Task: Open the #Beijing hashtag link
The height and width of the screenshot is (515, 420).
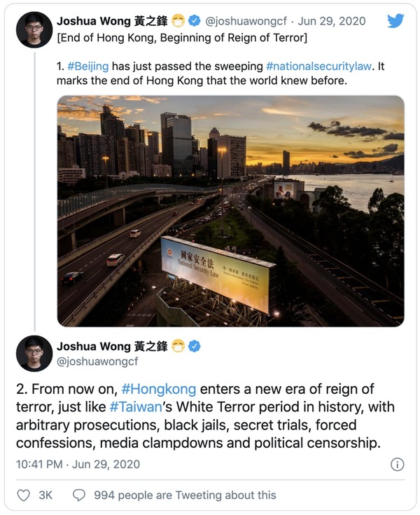Action: 87,66
